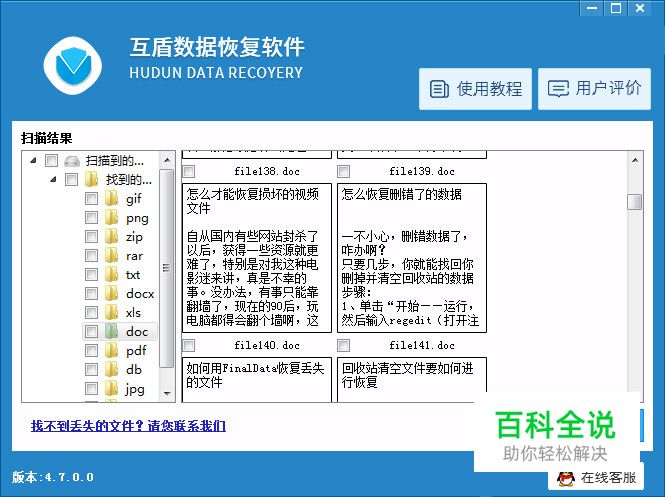Select the pdf folder icon

pos(111,350)
